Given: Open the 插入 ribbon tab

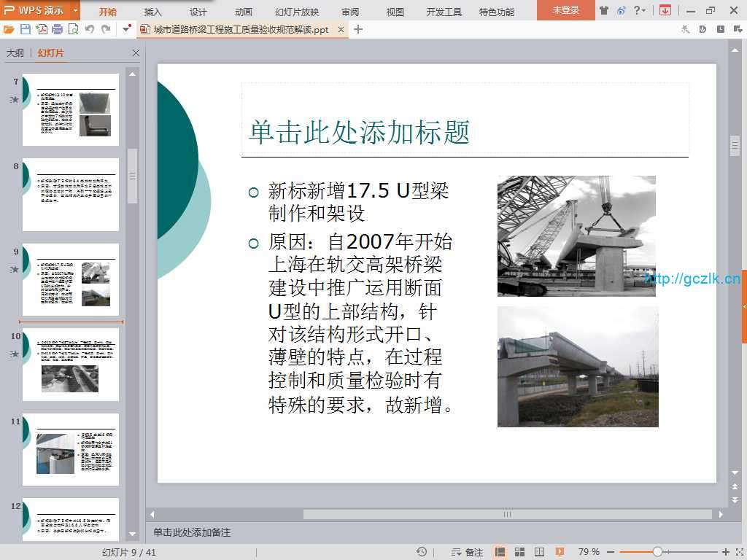Looking at the screenshot, I should pyautogui.click(x=153, y=12).
